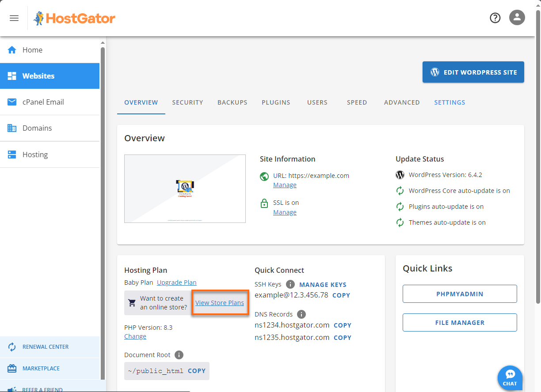Open the account profile icon
This screenshot has height=392, width=541.
pos(517,18)
